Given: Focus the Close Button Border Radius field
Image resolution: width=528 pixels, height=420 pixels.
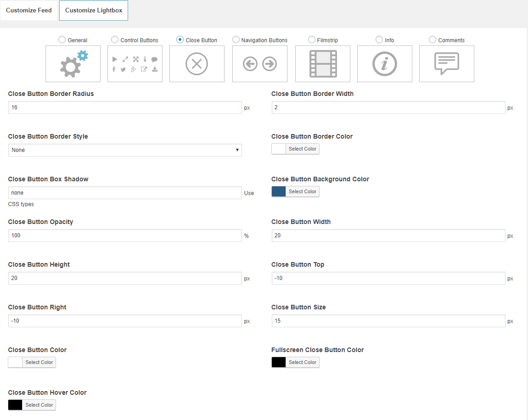Looking at the screenshot, I should [125, 107].
